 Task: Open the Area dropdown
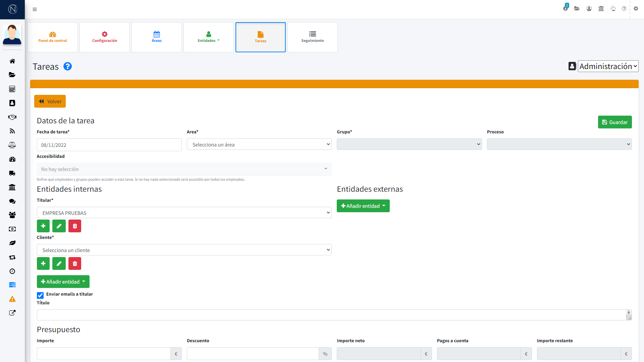[x=259, y=144]
